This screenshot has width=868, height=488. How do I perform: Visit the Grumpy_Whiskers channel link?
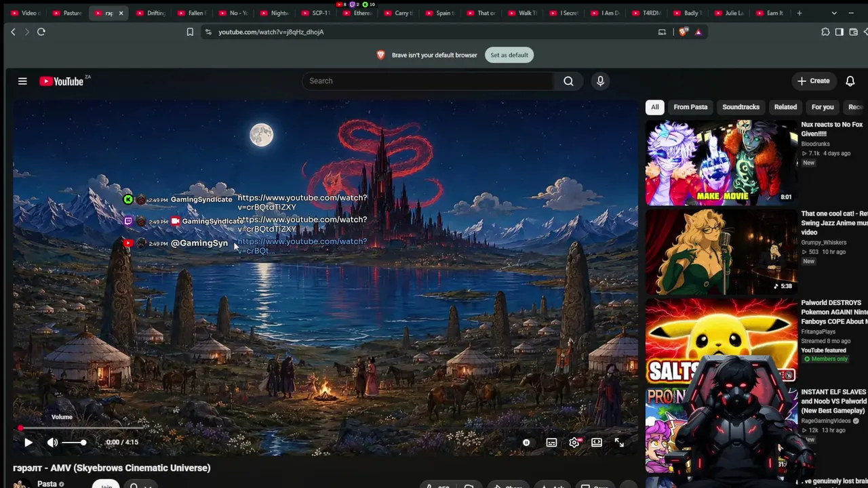[824, 242]
